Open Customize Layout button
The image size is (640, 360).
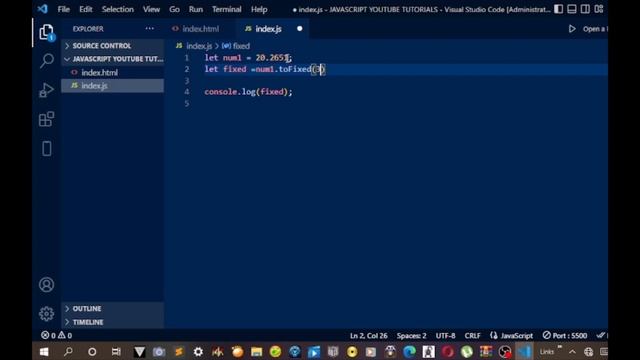pos(599,9)
